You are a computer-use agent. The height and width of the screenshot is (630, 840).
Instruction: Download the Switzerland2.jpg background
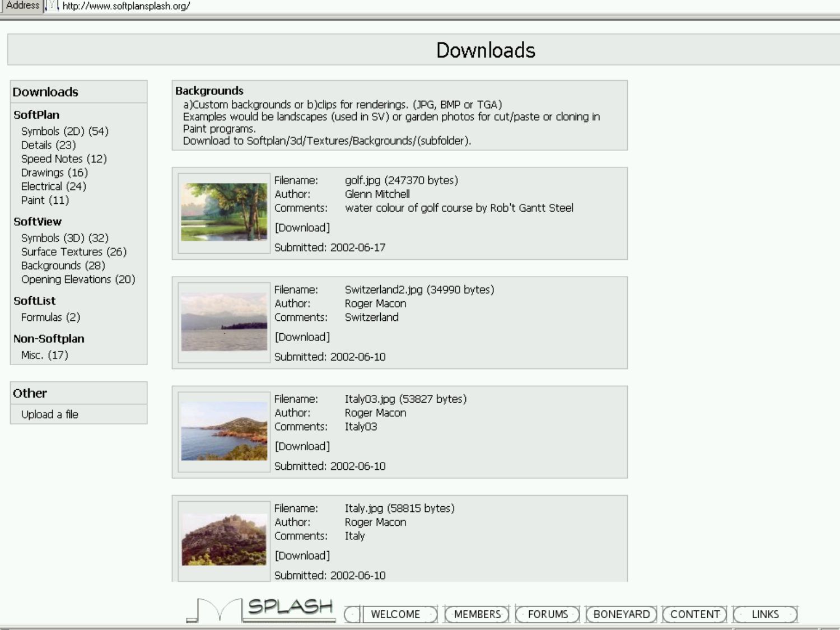pyautogui.click(x=302, y=337)
